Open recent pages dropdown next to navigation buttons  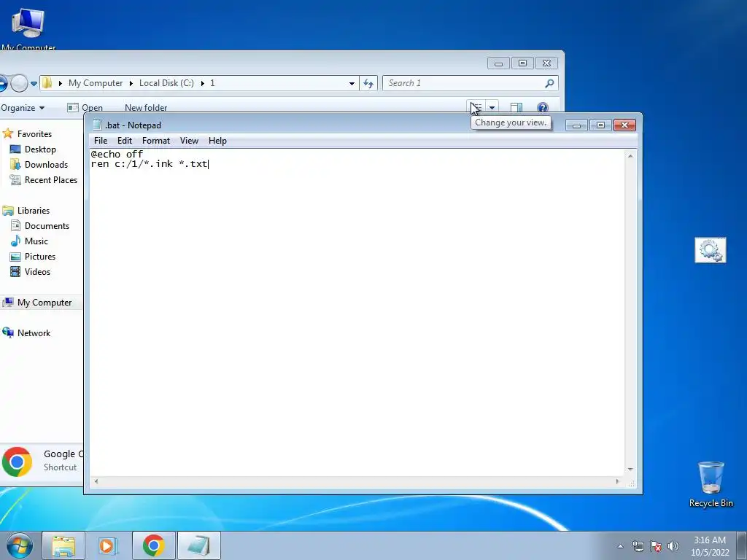click(x=34, y=84)
